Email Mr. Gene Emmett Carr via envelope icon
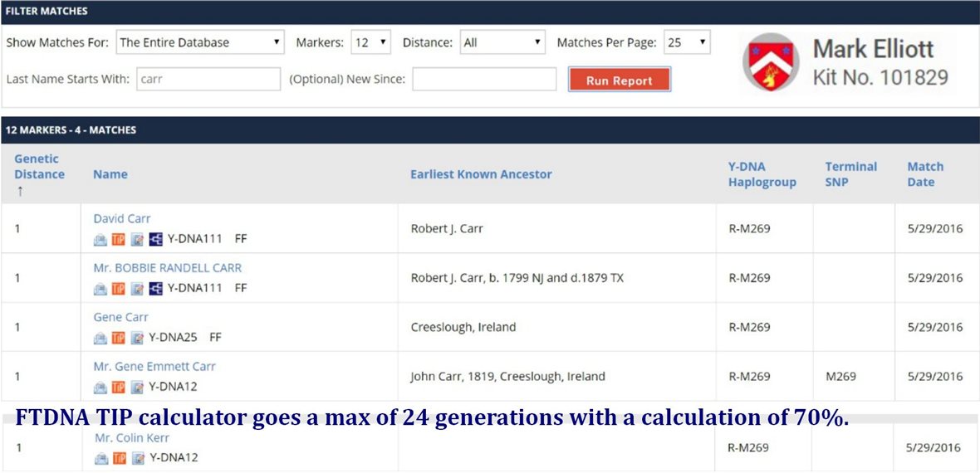 pos(100,388)
